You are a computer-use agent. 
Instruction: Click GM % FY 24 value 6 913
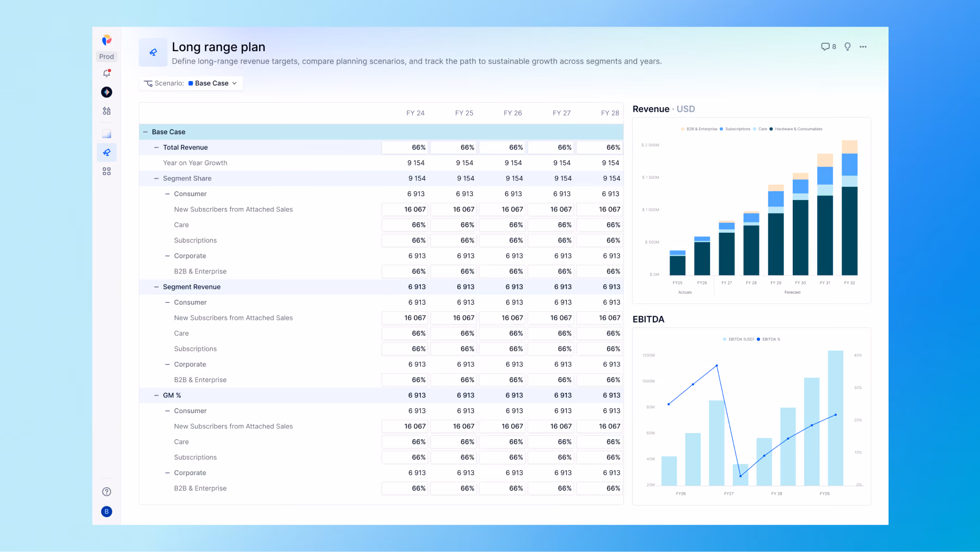pyautogui.click(x=417, y=396)
